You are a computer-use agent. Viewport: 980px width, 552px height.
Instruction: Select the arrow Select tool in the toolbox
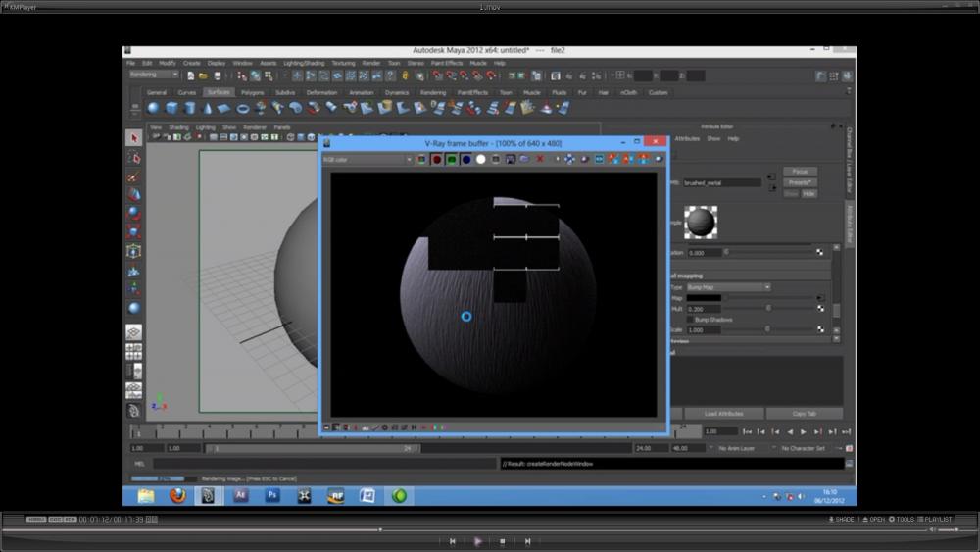pyautogui.click(x=133, y=137)
